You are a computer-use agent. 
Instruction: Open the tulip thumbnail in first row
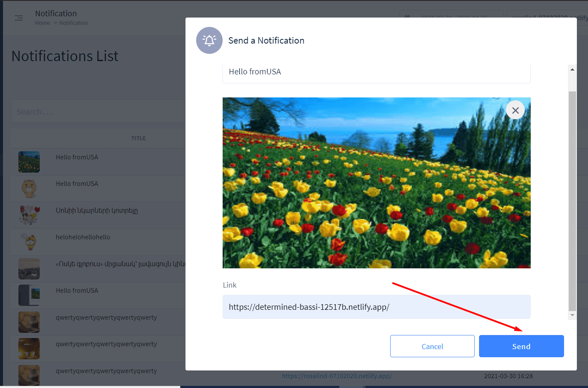point(29,162)
